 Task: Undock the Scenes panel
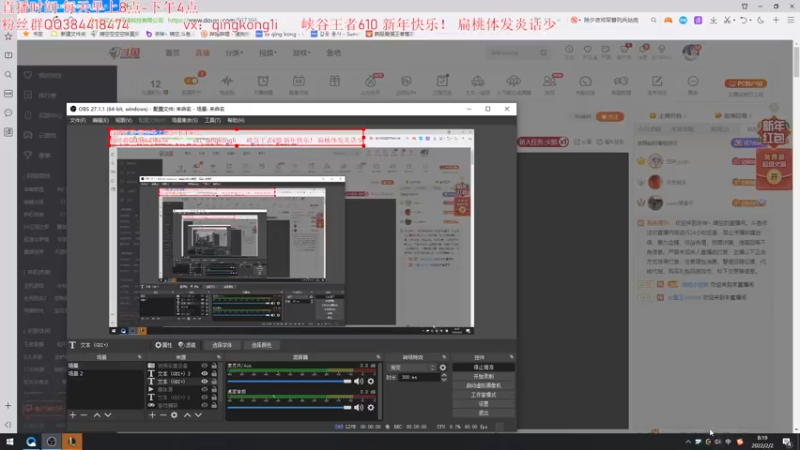(139, 357)
